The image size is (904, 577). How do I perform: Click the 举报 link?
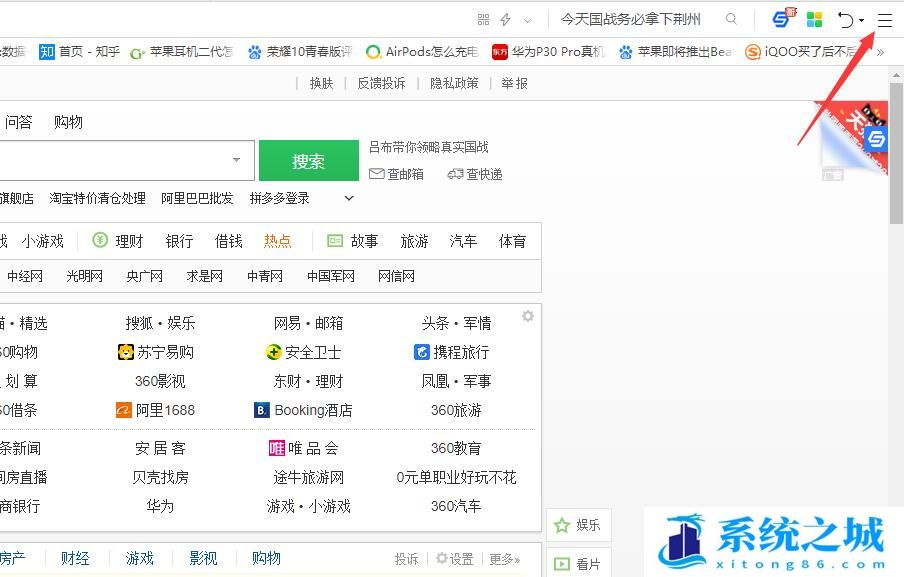tap(514, 84)
